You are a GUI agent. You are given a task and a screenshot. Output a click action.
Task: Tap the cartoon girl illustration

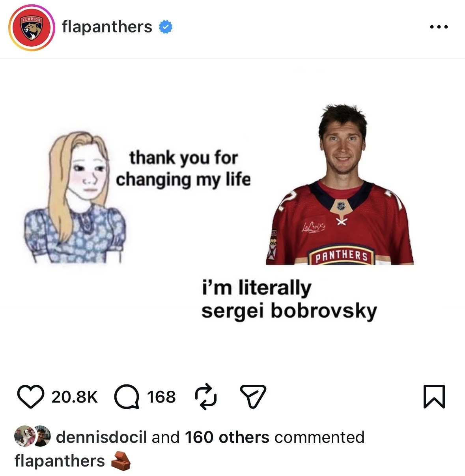(x=75, y=197)
